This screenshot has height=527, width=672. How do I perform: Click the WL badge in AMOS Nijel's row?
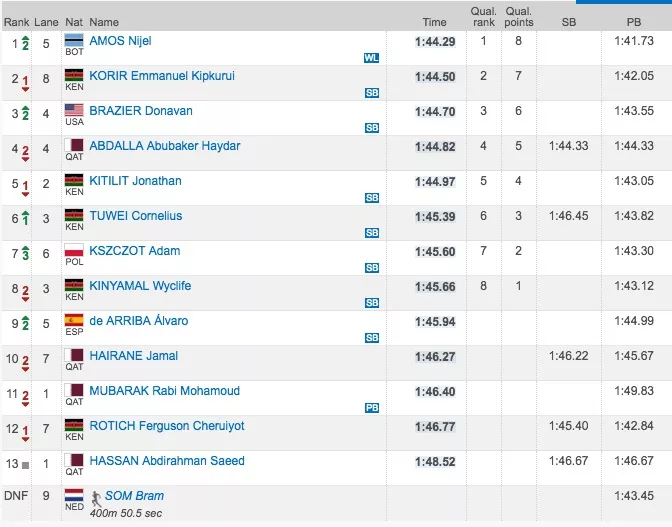click(372, 58)
